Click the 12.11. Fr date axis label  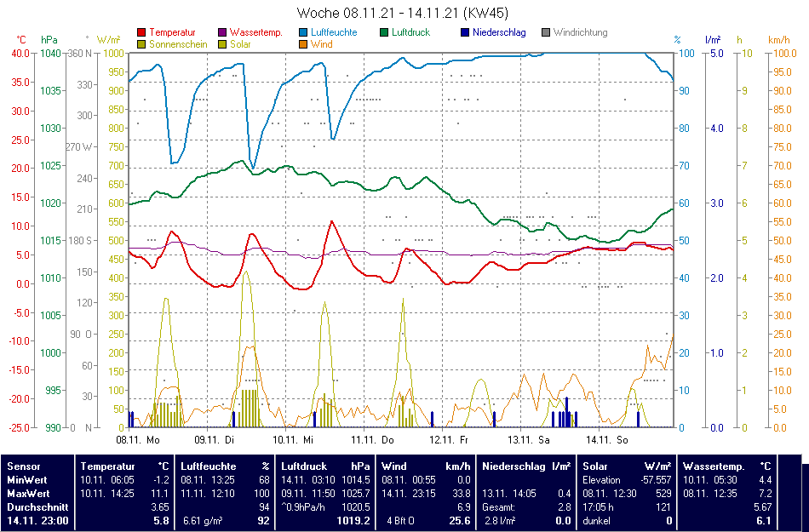449,440
